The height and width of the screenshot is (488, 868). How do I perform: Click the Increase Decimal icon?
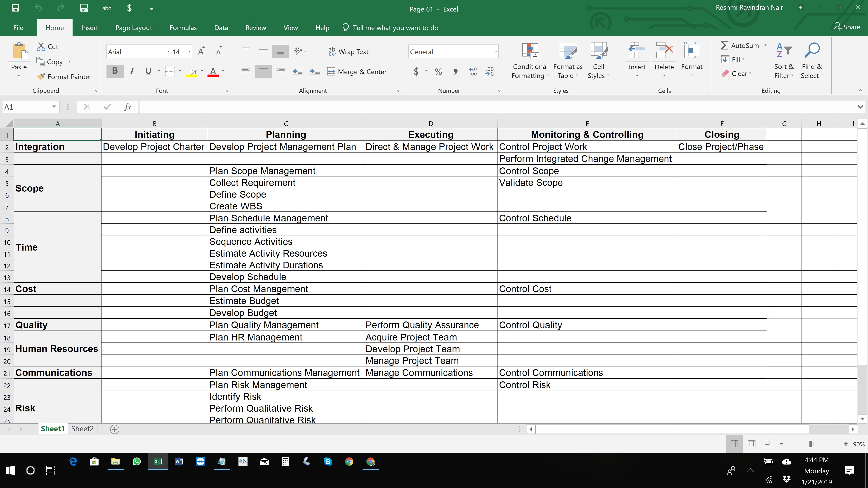(x=473, y=71)
